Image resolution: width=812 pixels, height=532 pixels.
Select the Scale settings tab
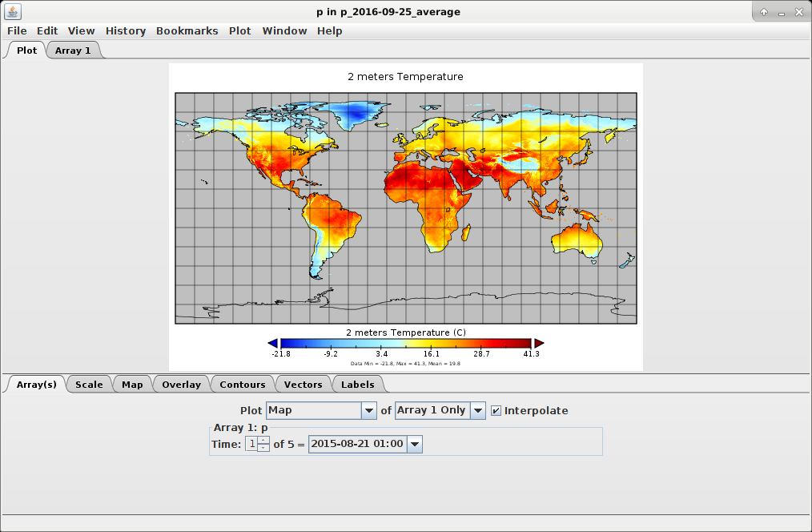[89, 385]
